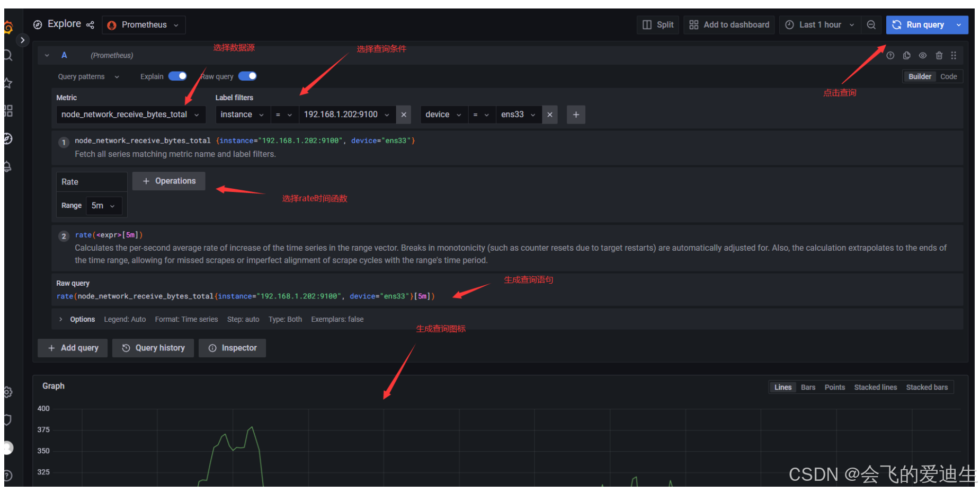Image resolution: width=980 pixels, height=492 pixels.
Task: Toggle the Explain switch
Action: 177,76
